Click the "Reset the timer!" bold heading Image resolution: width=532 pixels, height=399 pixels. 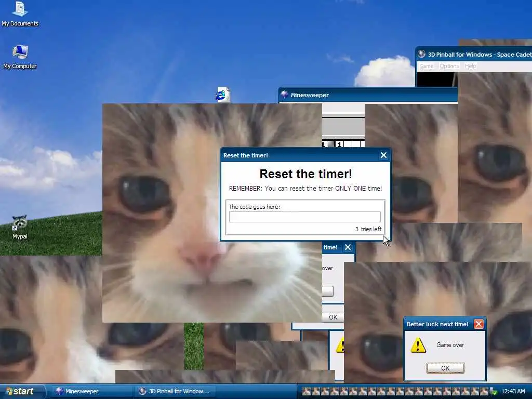[x=305, y=174]
